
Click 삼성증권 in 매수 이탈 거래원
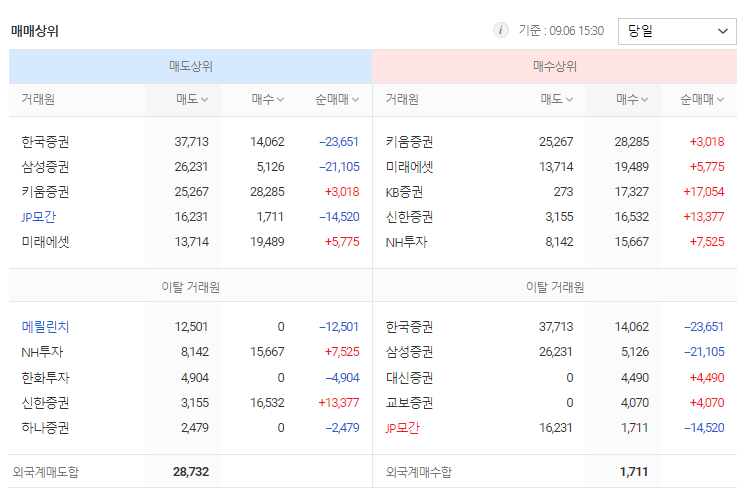pos(409,353)
